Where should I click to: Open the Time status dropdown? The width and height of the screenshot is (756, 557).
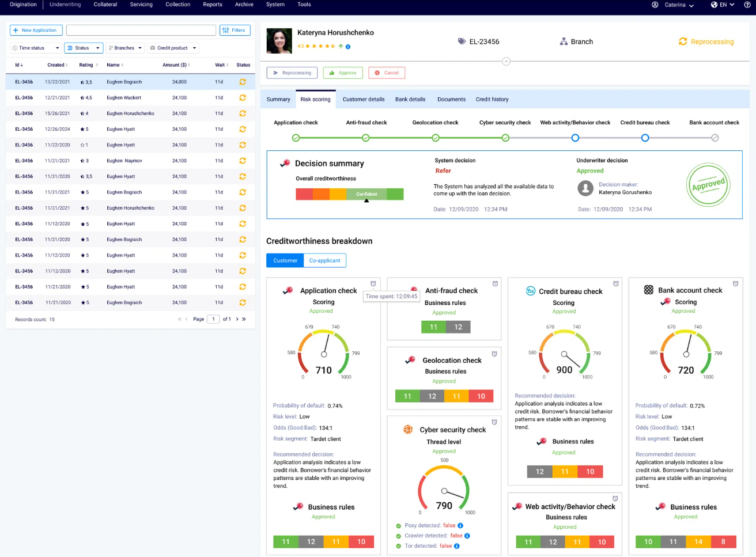[35, 48]
